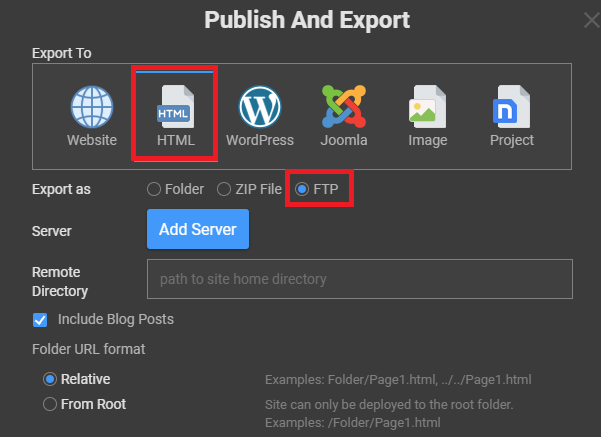Click the Add Server button

pos(198,229)
